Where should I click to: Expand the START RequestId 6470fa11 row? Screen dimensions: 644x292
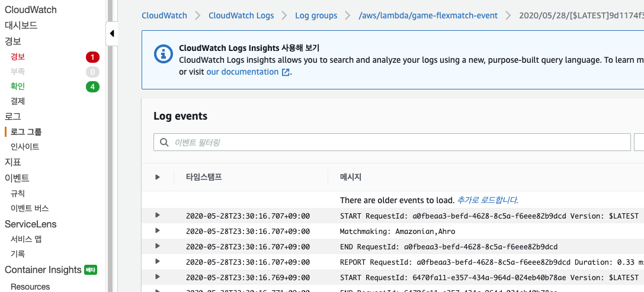pyautogui.click(x=158, y=277)
